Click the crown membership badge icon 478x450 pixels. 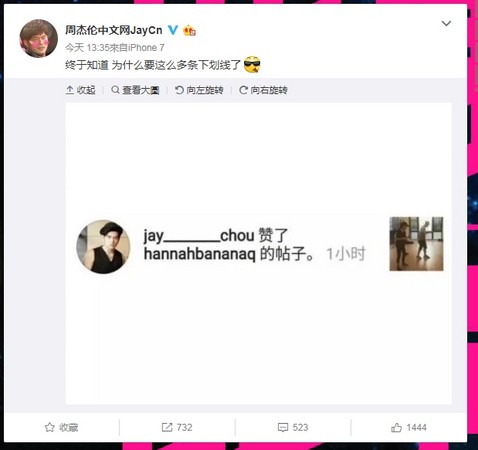point(189,31)
